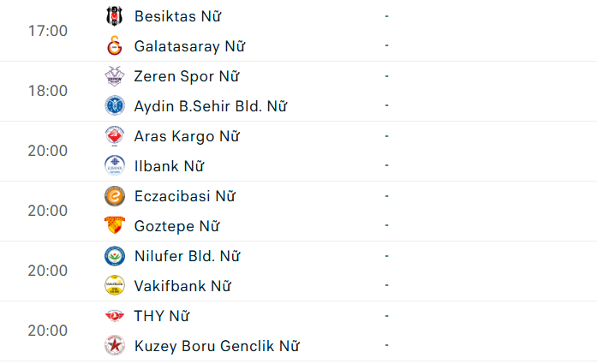Click the Goztepe team logo
Screen dimensions: 597x364
114,226
